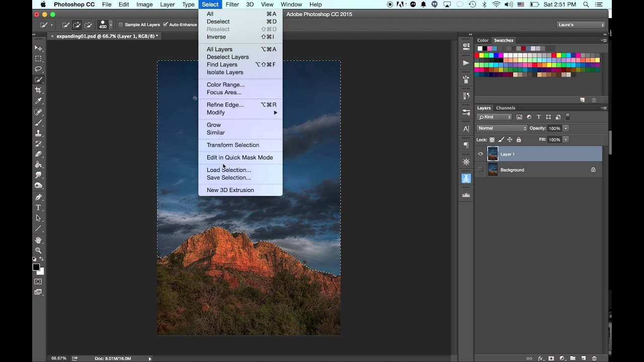644x362 pixels.
Task: Create a new group folder
Action: coord(573,358)
